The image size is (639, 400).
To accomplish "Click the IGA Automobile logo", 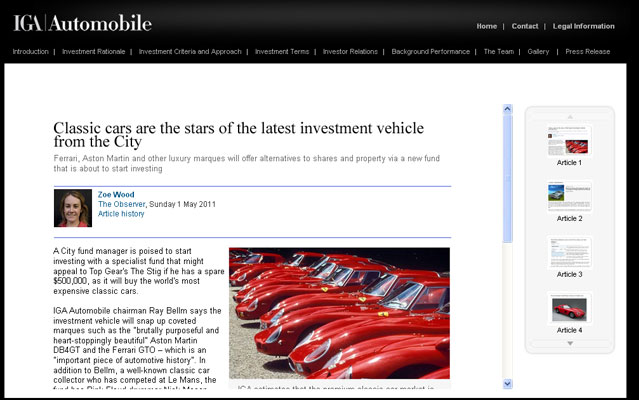I will pos(82,23).
